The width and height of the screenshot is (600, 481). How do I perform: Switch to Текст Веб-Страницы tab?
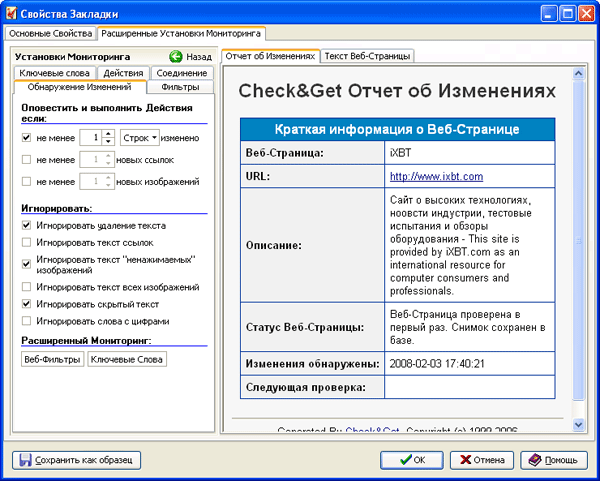367,56
